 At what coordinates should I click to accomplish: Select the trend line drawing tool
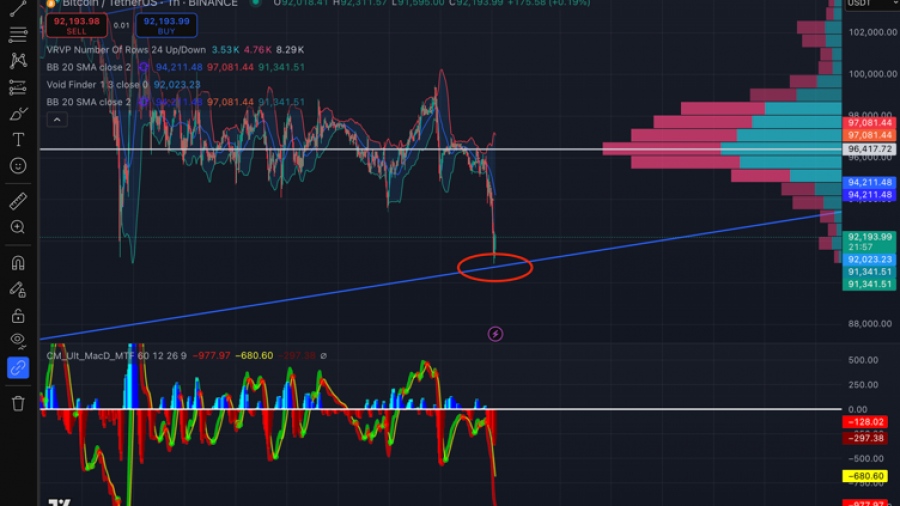pos(18,8)
